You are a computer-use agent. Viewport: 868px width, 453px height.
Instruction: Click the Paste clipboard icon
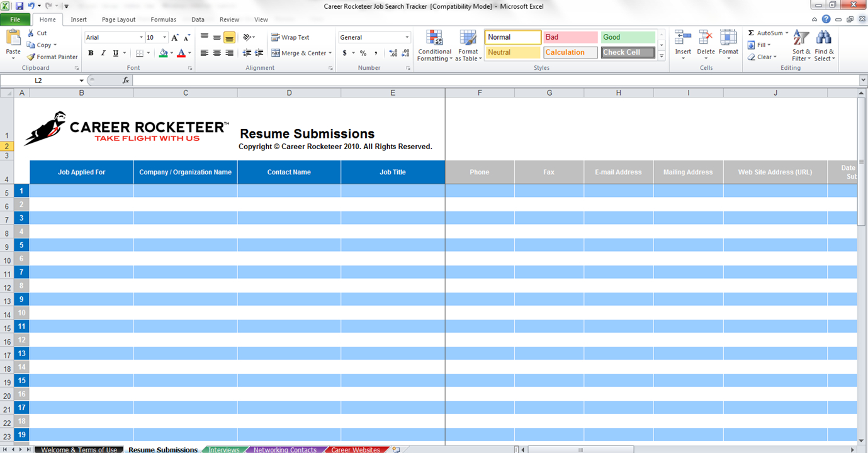tap(13, 39)
